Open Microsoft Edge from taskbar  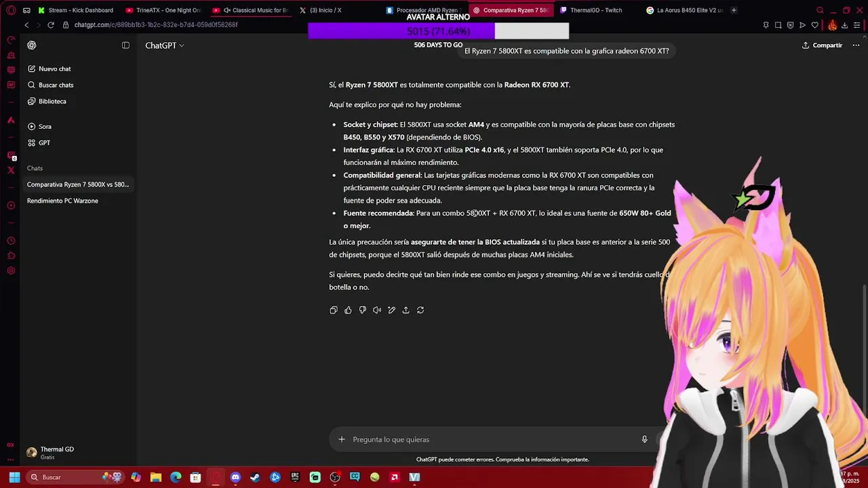pyautogui.click(x=176, y=477)
